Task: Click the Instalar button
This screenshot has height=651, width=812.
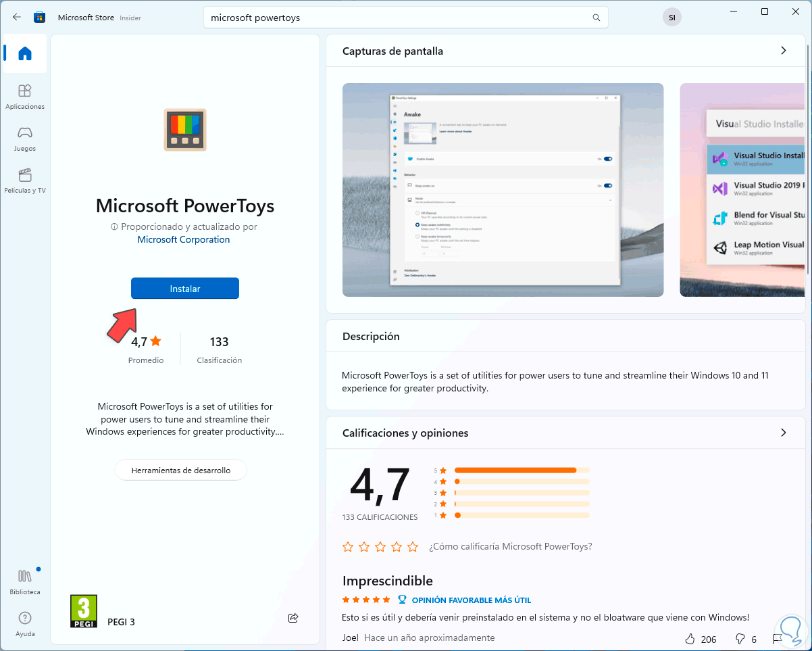Action: (x=185, y=289)
